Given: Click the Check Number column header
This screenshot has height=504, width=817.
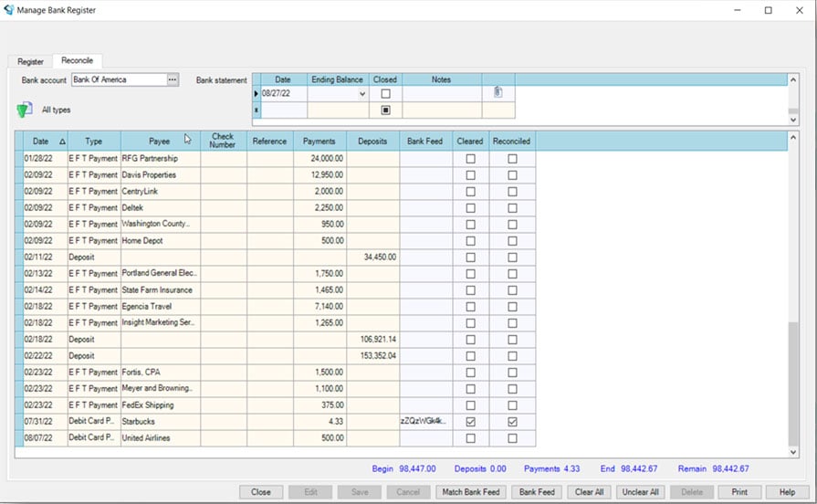Looking at the screenshot, I should point(223,141).
